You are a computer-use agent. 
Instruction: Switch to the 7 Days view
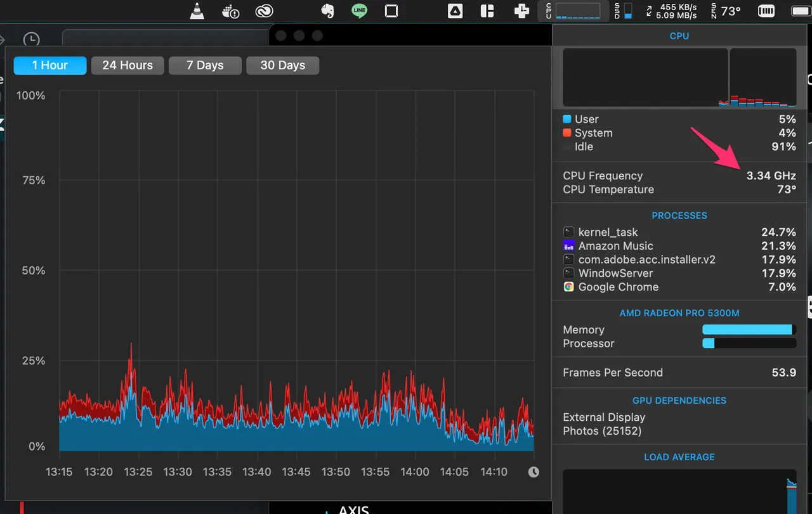[x=205, y=65]
